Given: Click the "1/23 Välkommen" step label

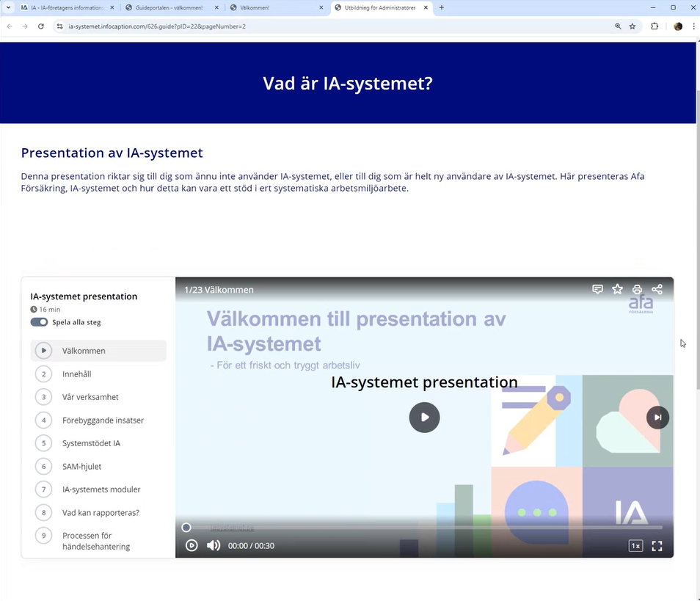Looking at the screenshot, I should click(219, 290).
